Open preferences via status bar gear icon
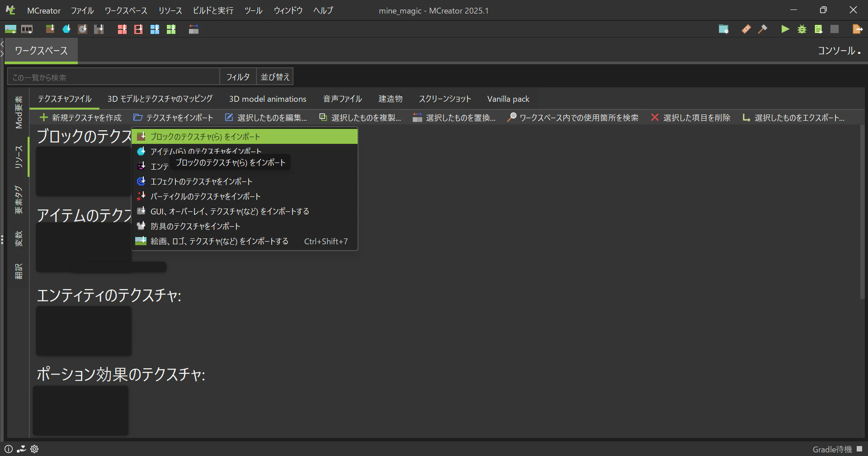Viewport: 868px width, 456px height. [x=34, y=449]
